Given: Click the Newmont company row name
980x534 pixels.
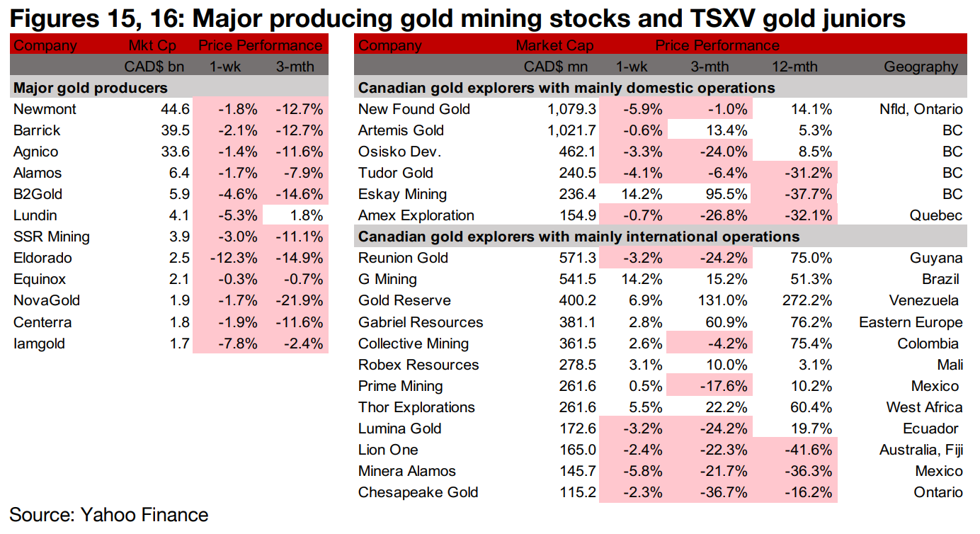Looking at the screenshot, I should 45,110.
